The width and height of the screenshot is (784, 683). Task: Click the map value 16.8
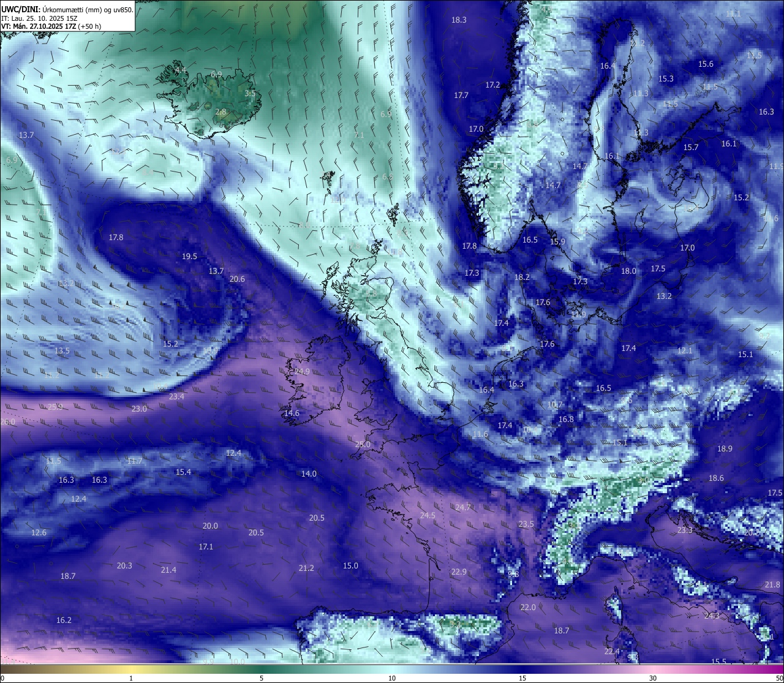click(x=566, y=420)
